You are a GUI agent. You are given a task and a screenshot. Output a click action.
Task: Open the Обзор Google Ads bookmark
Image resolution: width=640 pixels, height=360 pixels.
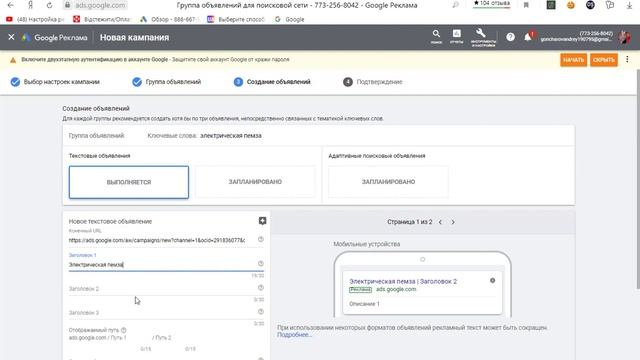pos(169,19)
